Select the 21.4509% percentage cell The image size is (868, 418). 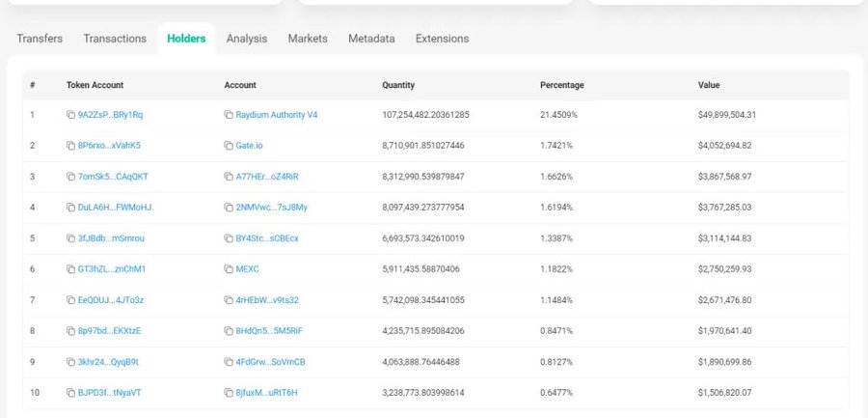[558, 115]
